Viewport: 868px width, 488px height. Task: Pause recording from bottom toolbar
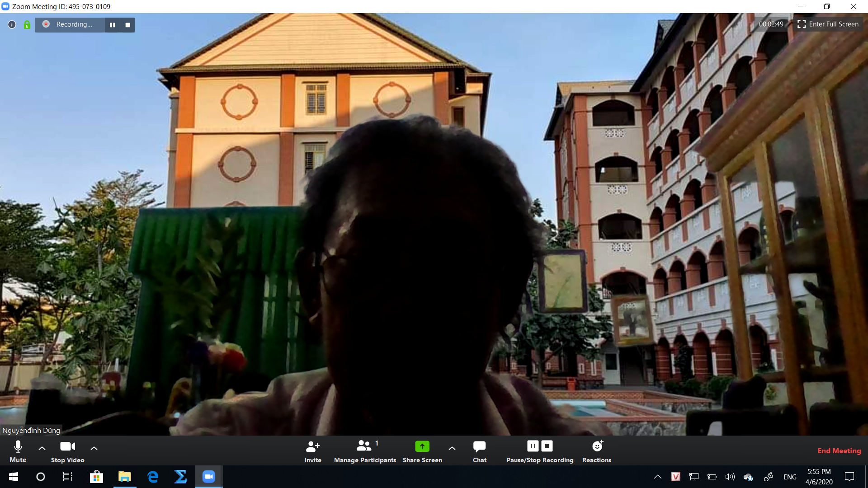tap(533, 446)
